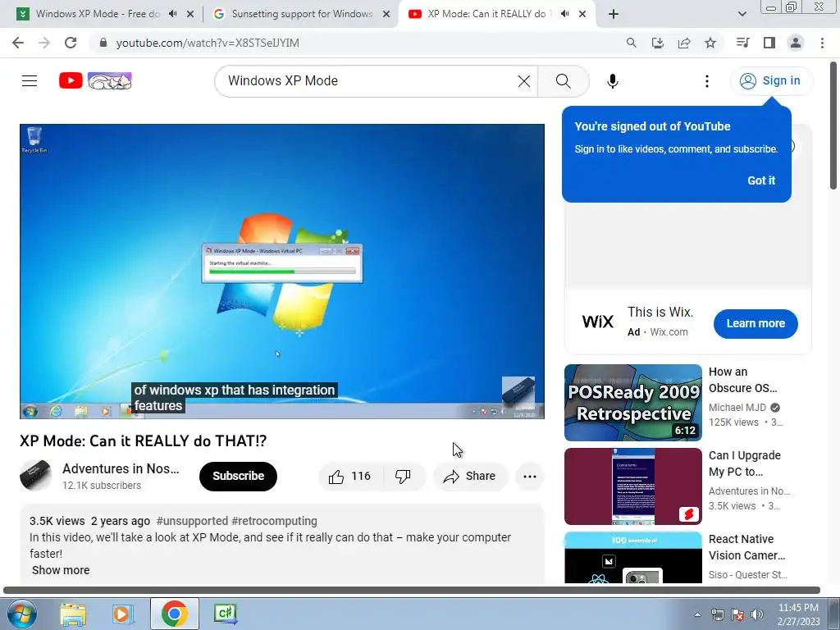This screenshot has height=630, width=840.
Task: Open a new Chrome tab
Action: (x=614, y=14)
